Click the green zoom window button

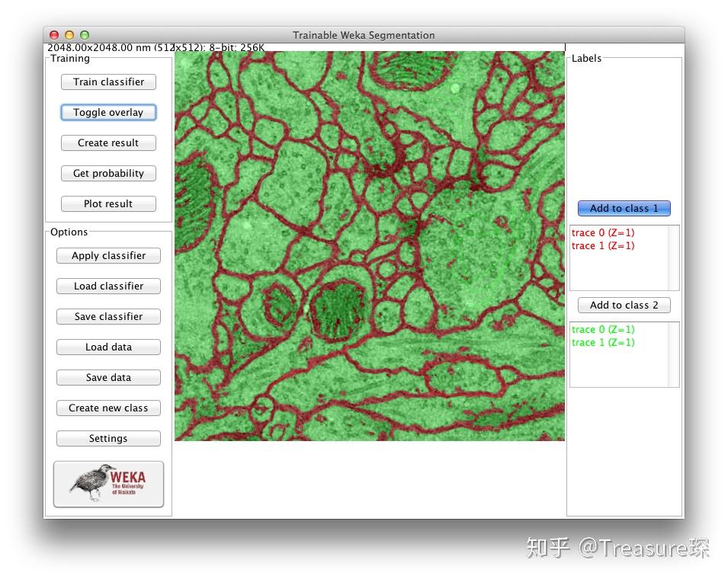[85, 35]
